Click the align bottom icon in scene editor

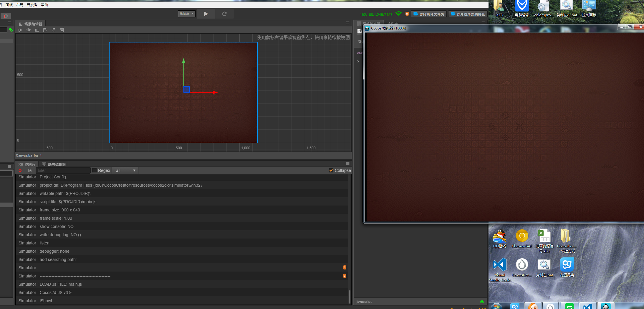[37, 30]
